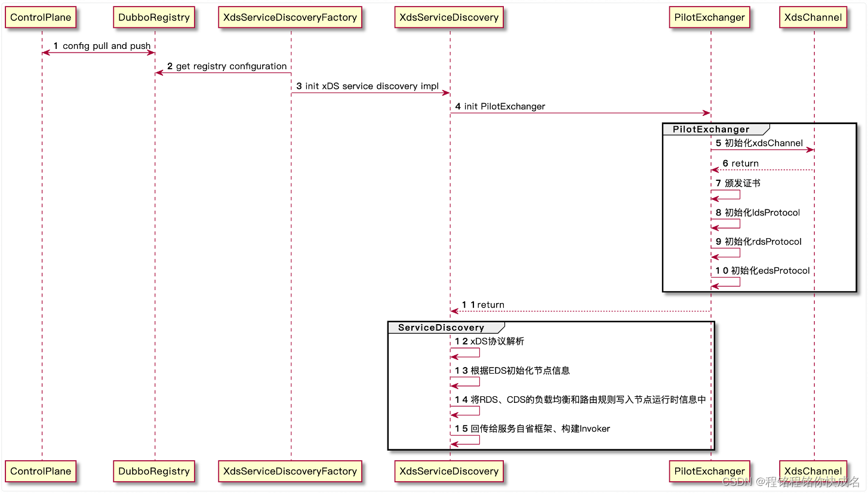868x493 pixels.
Task: Click the XdsChannel participant box
Action: coord(812,17)
